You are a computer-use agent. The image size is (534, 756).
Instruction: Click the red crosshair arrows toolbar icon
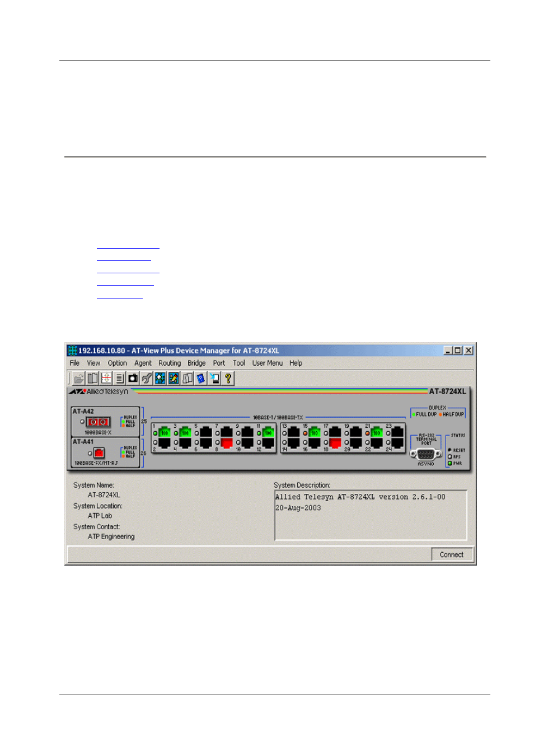click(x=106, y=378)
